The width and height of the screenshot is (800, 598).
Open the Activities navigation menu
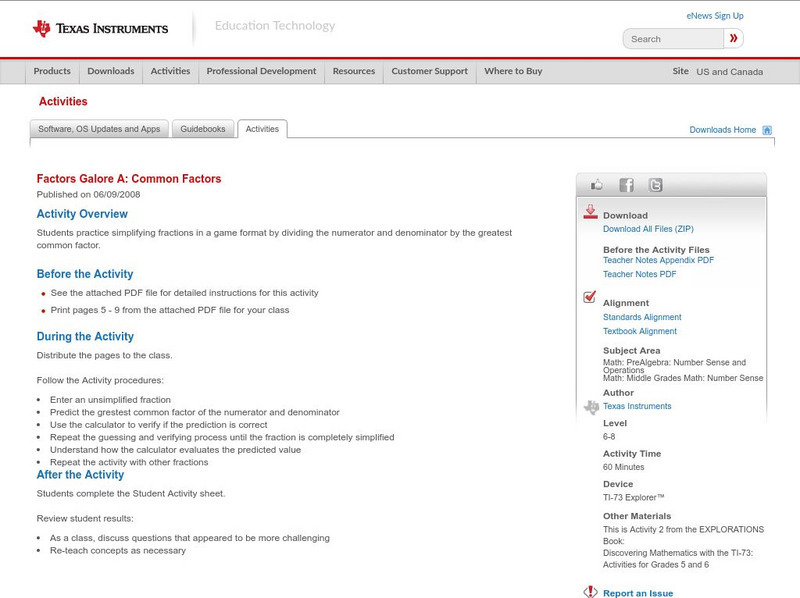click(170, 71)
